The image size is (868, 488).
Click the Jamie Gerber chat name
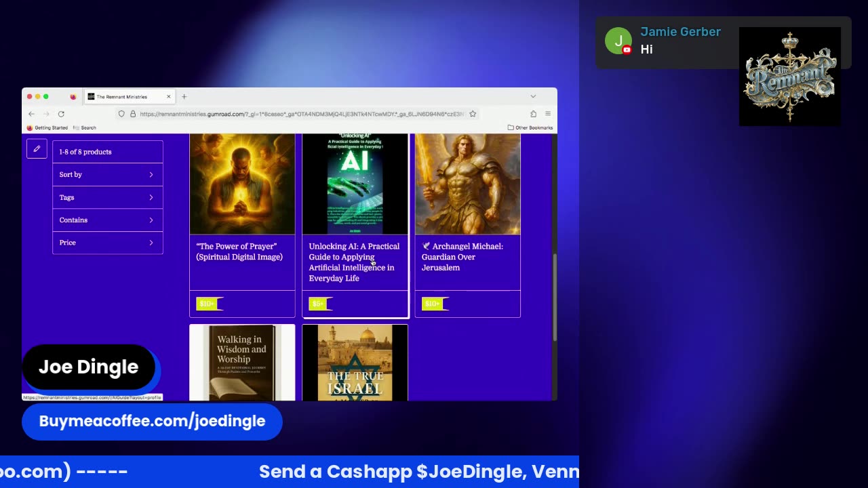[680, 32]
